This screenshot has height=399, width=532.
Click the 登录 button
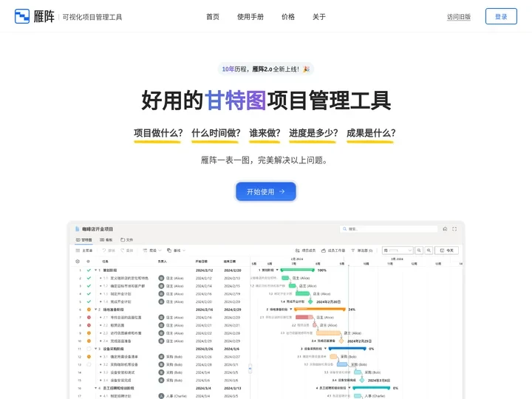click(501, 16)
